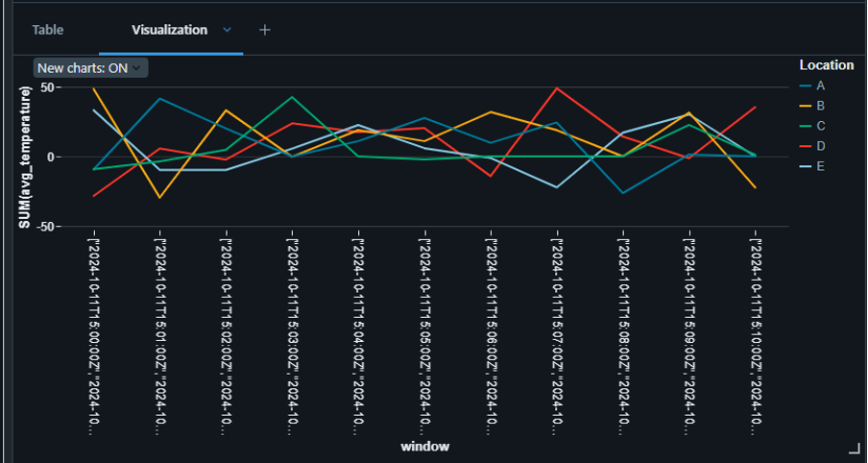The height and width of the screenshot is (463, 868).
Task: Click x-axis label for 15:10:00Z window
Action: pos(756,338)
